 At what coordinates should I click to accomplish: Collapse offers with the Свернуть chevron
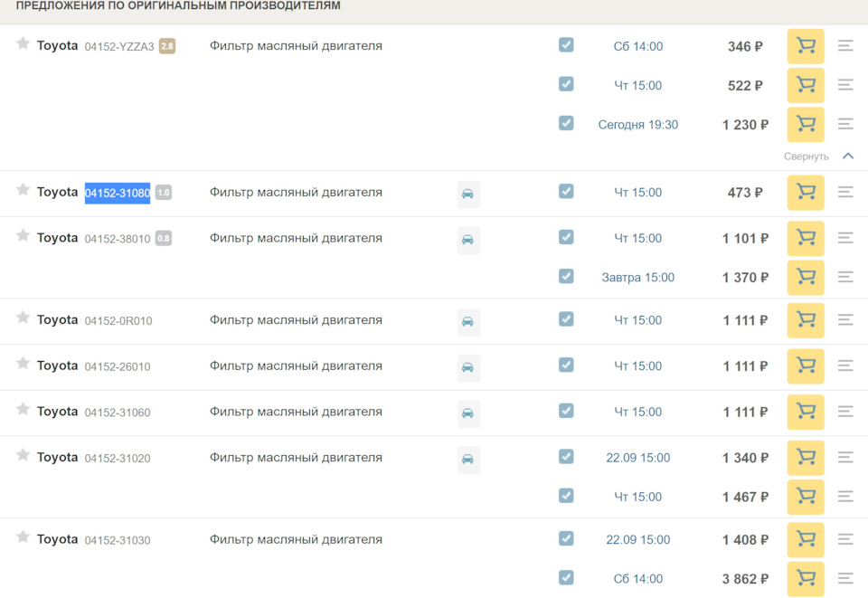point(848,157)
